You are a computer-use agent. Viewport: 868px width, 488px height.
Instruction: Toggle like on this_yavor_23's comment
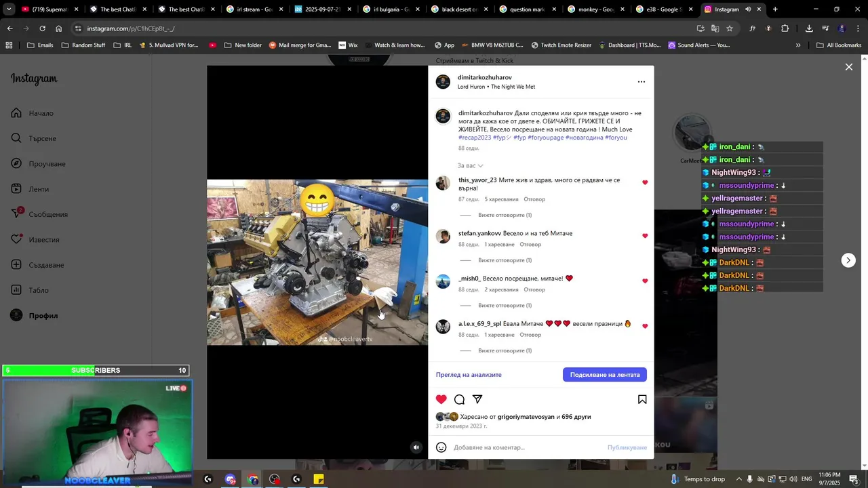point(645,182)
